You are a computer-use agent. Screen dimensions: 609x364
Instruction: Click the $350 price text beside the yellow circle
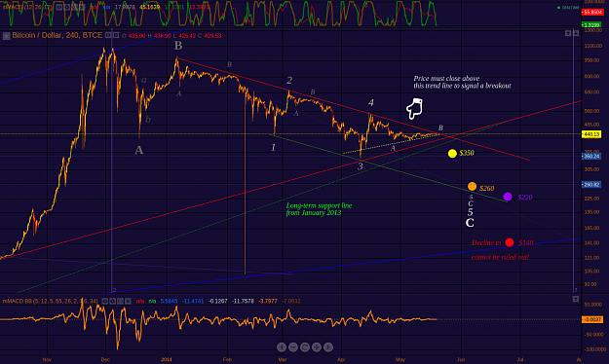point(467,153)
